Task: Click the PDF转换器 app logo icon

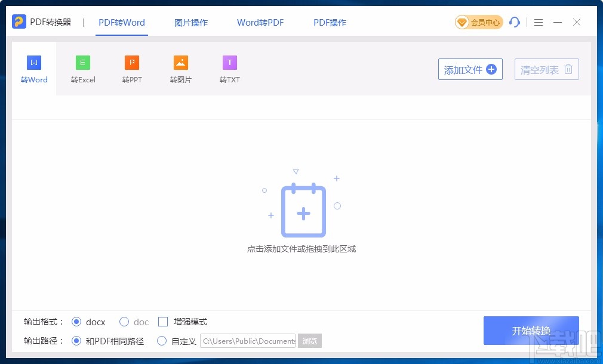Action: 19,21
